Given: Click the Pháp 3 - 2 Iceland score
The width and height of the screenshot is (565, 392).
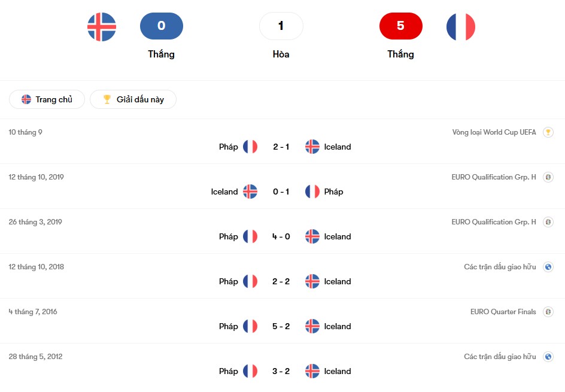Looking at the screenshot, I should point(281,371).
